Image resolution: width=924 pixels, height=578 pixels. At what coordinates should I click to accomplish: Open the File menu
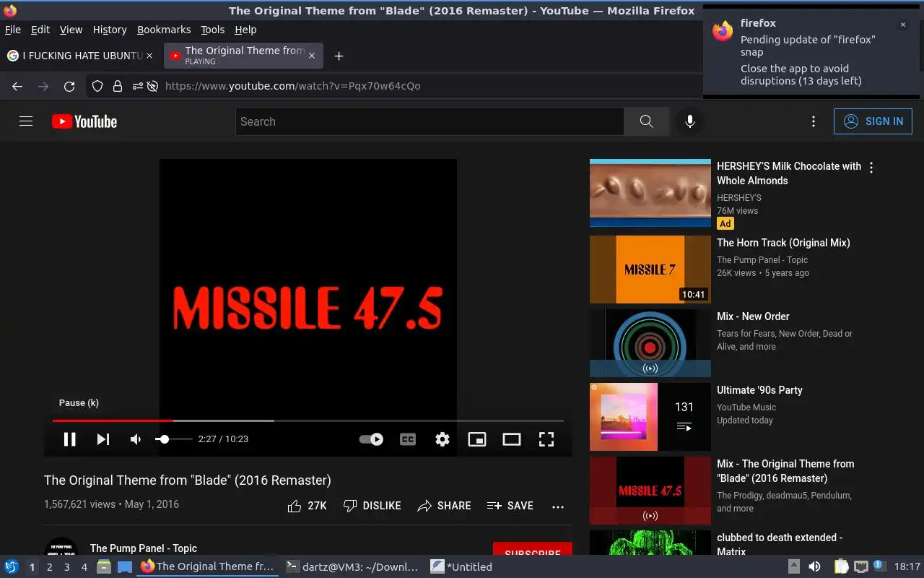[x=13, y=30]
